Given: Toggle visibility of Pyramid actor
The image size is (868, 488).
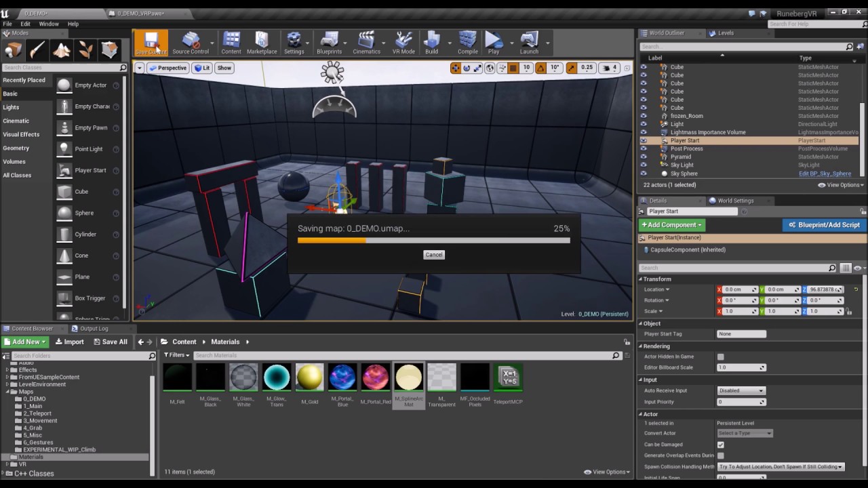Looking at the screenshot, I should point(644,157).
